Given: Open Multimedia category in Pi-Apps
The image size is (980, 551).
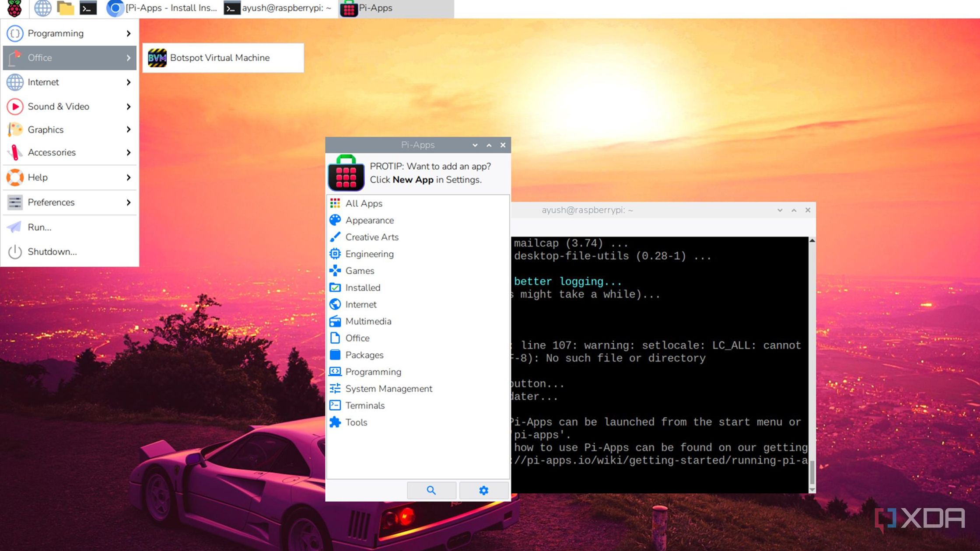Looking at the screenshot, I should [418, 321].
